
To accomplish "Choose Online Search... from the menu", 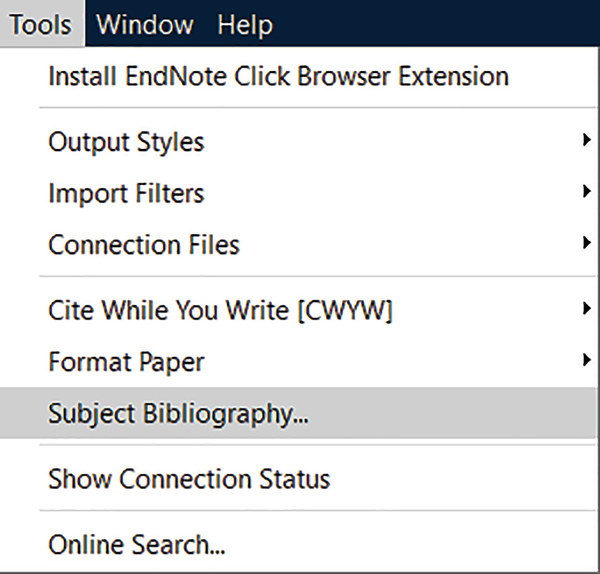I will (298, 544).
